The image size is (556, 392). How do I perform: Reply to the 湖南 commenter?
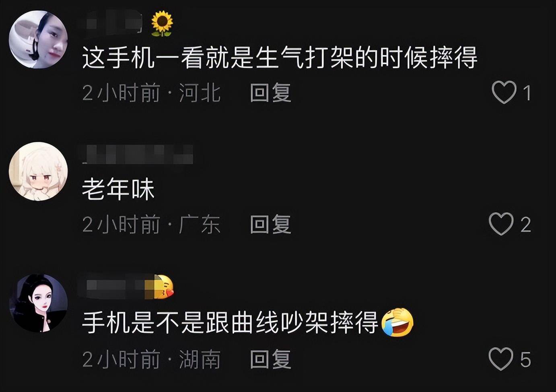coord(270,359)
